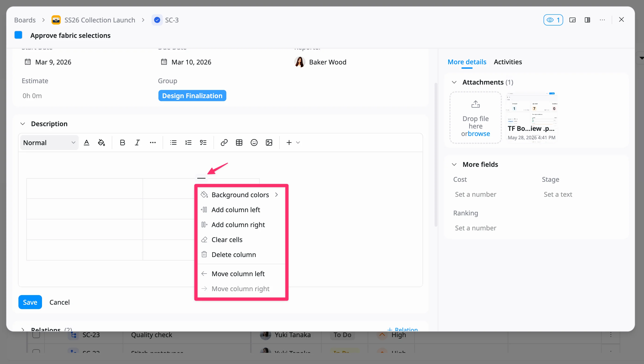Toggle italic formatting

coord(137,143)
